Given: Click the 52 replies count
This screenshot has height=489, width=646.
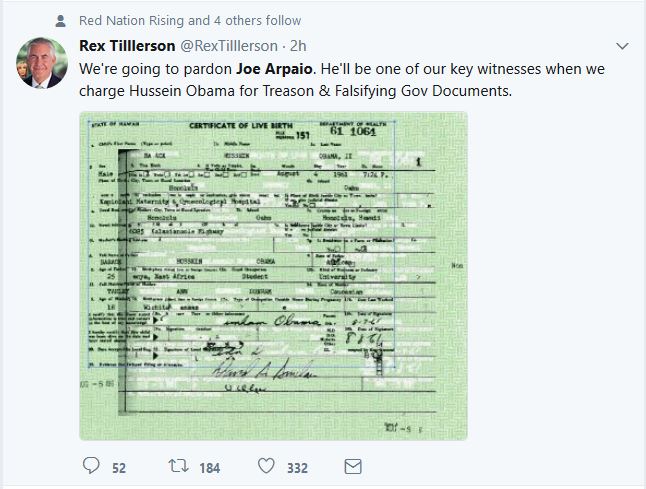Looking at the screenshot, I should point(118,467).
